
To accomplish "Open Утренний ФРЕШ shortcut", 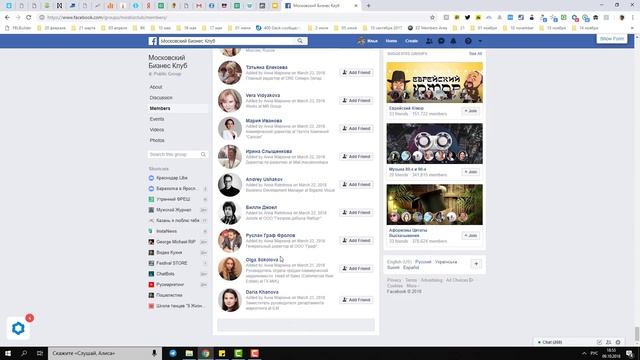I will (x=173, y=199).
